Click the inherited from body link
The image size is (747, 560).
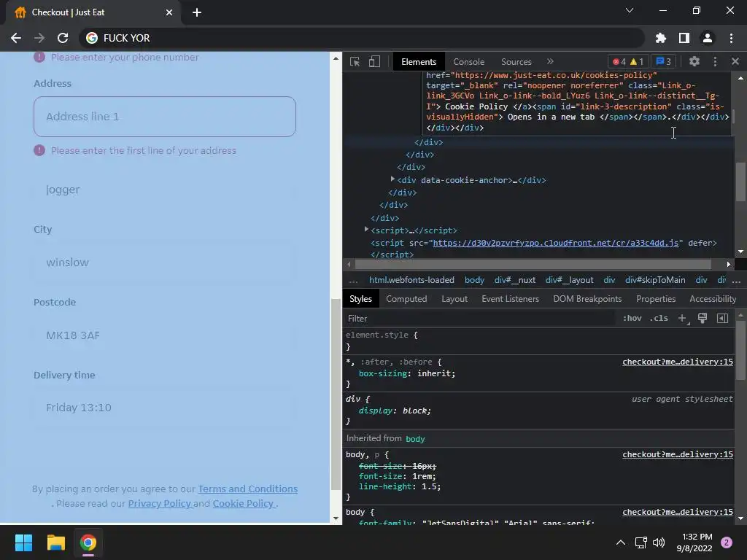(415, 438)
